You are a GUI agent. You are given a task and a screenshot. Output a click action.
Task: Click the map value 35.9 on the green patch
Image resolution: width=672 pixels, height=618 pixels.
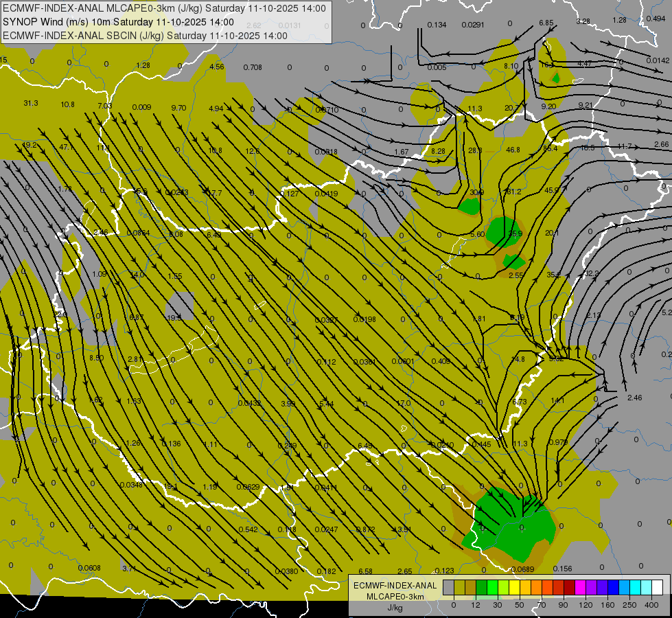click(x=515, y=233)
